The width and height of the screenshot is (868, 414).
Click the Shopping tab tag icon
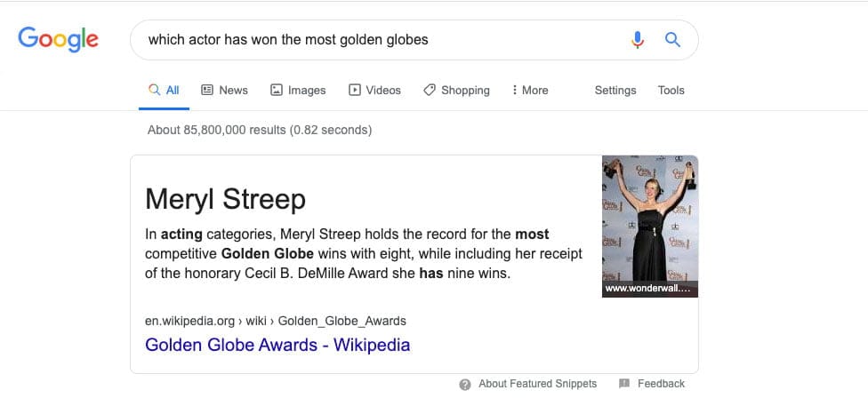[430, 90]
